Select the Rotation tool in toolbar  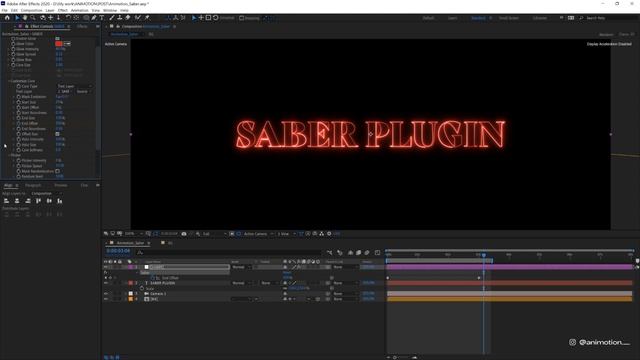tap(68, 18)
